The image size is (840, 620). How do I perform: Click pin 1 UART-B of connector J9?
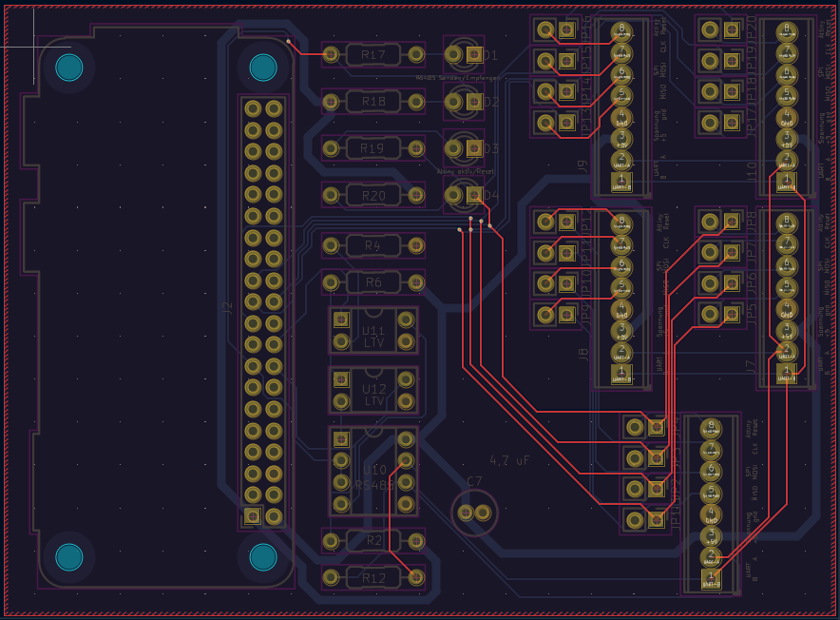[x=622, y=180]
